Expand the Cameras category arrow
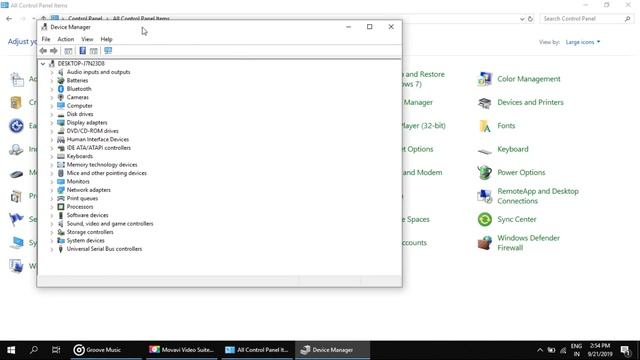 tap(52, 98)
